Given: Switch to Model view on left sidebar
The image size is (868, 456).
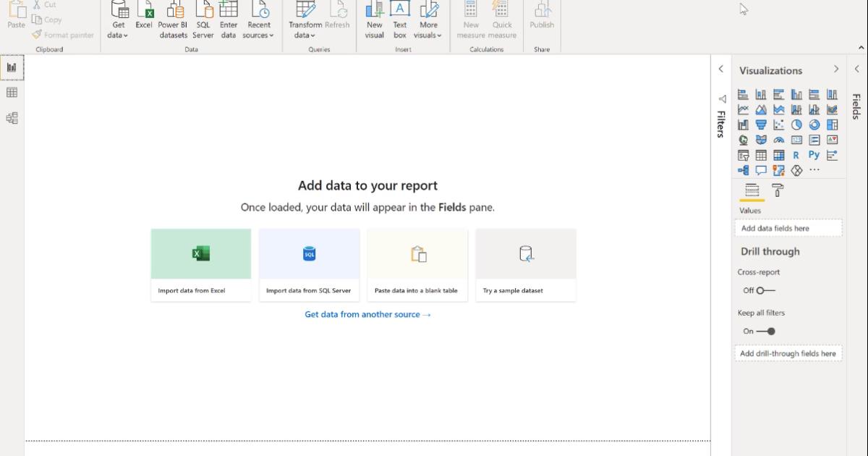Looking at the screenshot, I should (12, 116).
